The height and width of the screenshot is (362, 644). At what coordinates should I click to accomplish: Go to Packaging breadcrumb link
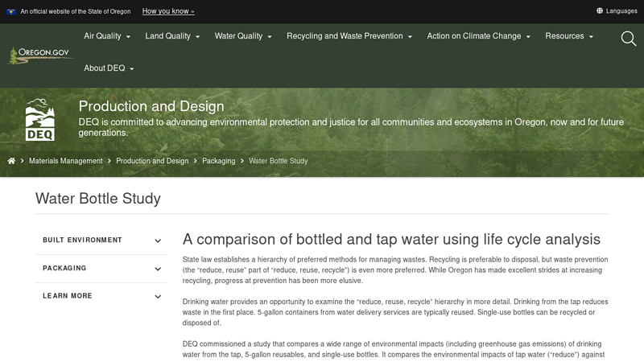coord(218,161)
